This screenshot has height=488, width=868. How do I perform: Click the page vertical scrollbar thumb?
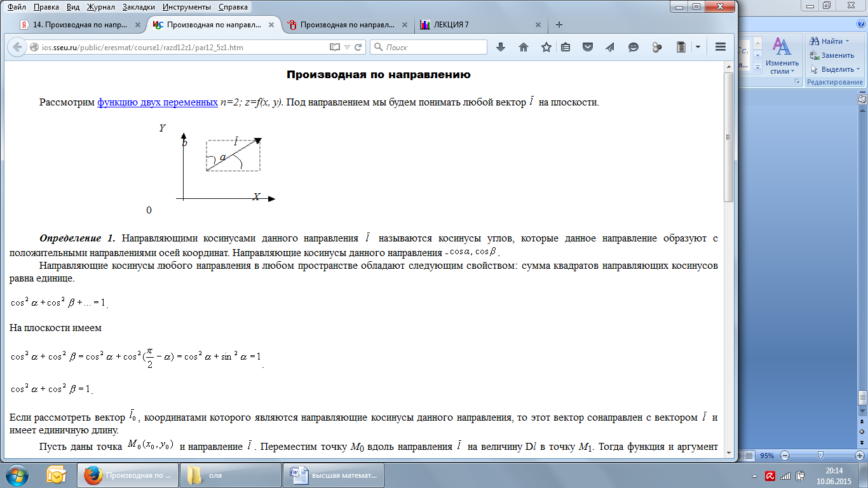(x=729, y=137)
